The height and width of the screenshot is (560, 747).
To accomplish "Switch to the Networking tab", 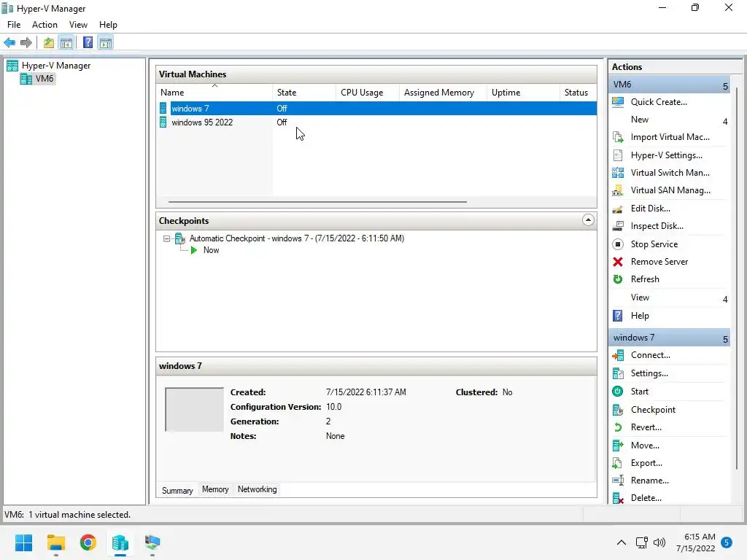I will pyautogui.click(x=258, y=489).
